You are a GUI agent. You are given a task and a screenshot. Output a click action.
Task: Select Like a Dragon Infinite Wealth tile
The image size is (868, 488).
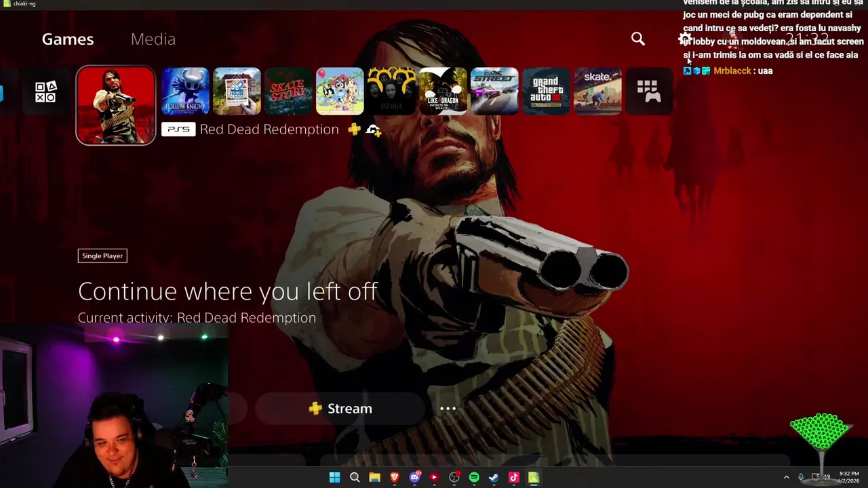coord(443,91)
